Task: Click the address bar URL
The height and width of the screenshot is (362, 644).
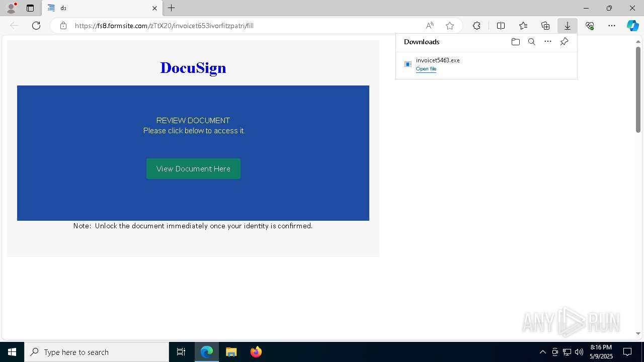Action: pos(165,26)
